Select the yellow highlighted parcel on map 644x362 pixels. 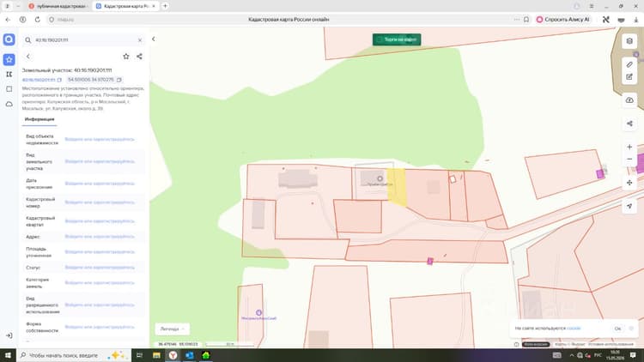point(397,187)
